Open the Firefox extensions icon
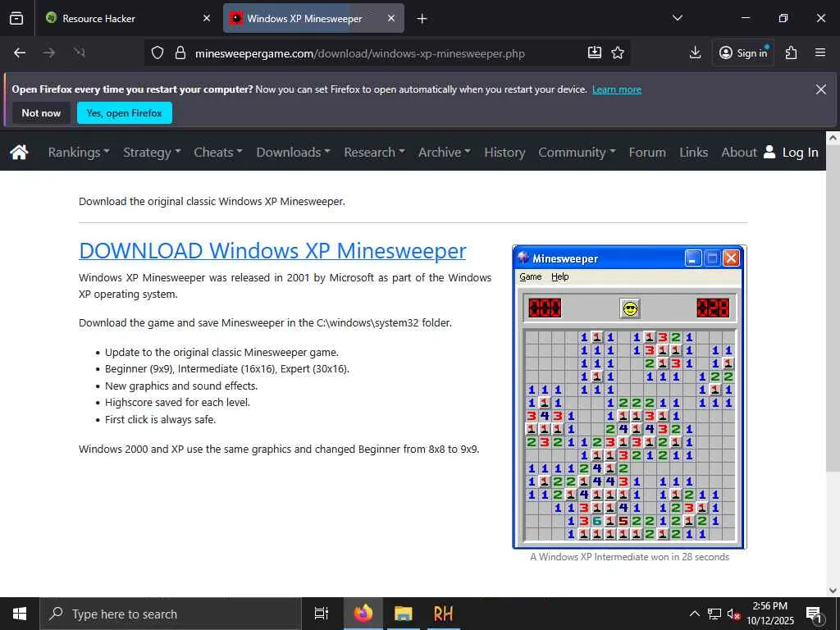This screenshot has height=630, width=840. click(791, 52)
